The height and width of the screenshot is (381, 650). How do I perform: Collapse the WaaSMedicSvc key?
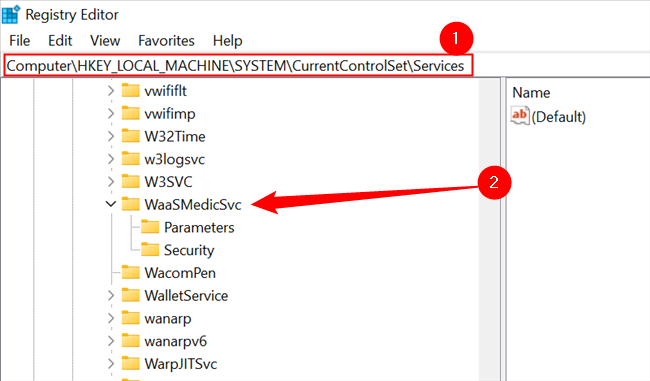tap(111, 204)
